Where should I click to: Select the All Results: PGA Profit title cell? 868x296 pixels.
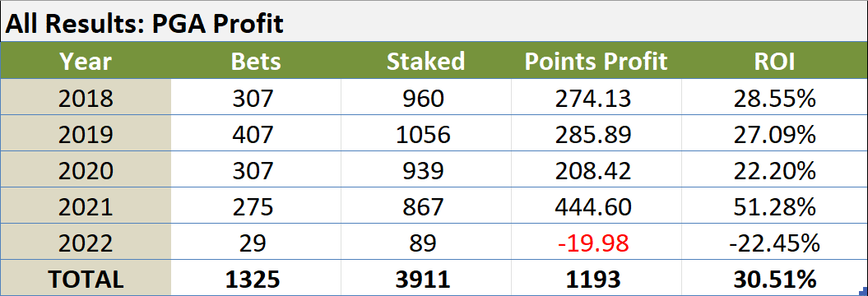point(434,22)
